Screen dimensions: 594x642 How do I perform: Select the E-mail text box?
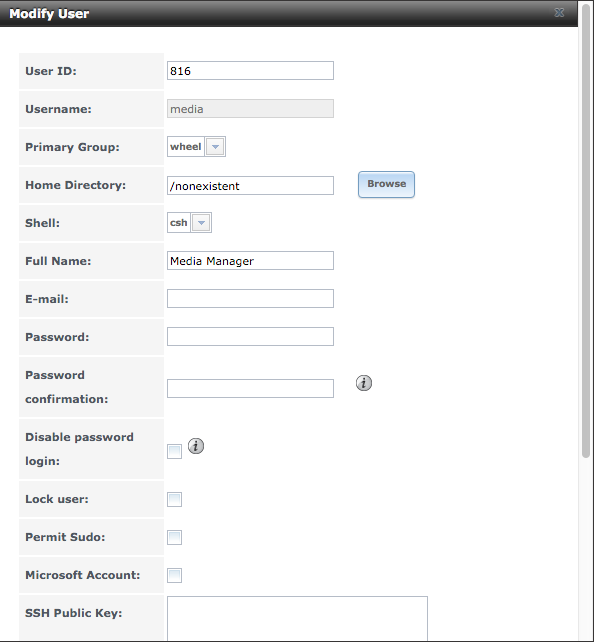[x=250, y=299]
